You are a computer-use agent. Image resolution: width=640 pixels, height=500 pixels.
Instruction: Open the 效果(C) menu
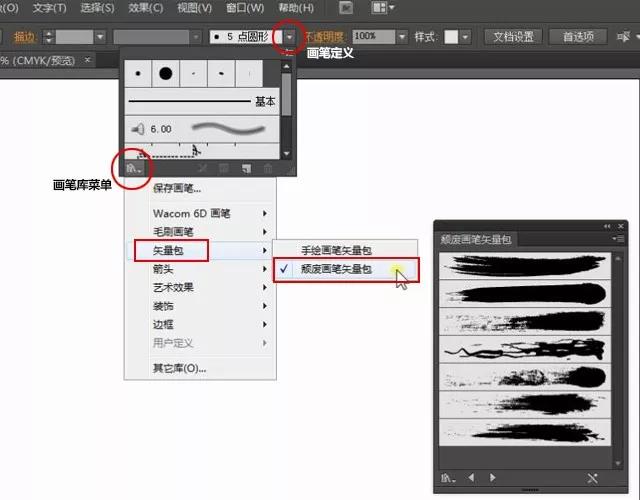146,8
